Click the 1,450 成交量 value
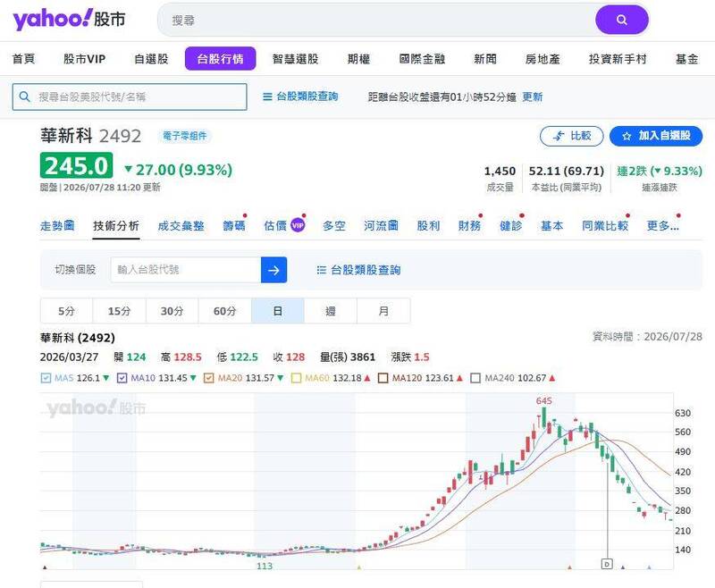Image resolution: width=715 pixels, height=588 pixels. [x=500, y=171]
